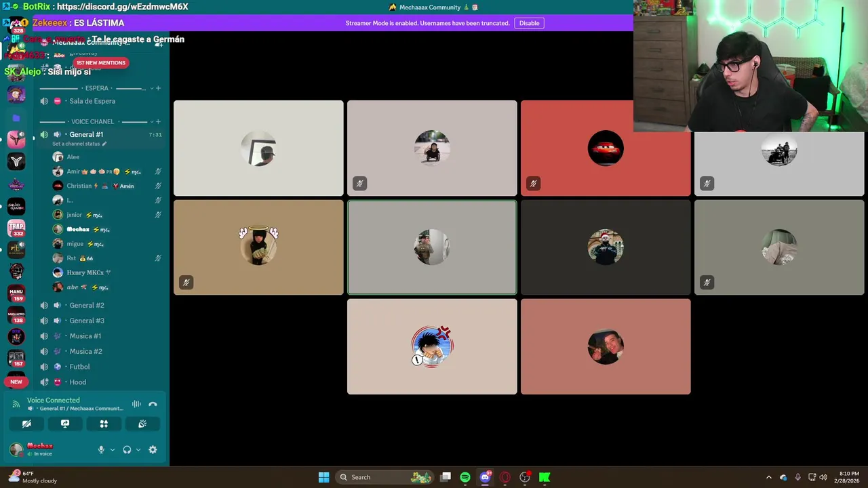Open pink Mechaaax server icon
This screenshot has width=868, height=488.
click(x=16, y=139)
